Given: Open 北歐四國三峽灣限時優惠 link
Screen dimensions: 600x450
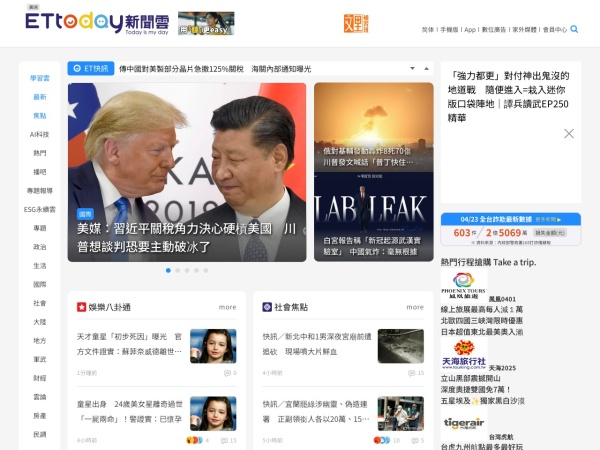Looking at the screenshot, I should click(x=481, y=320).
